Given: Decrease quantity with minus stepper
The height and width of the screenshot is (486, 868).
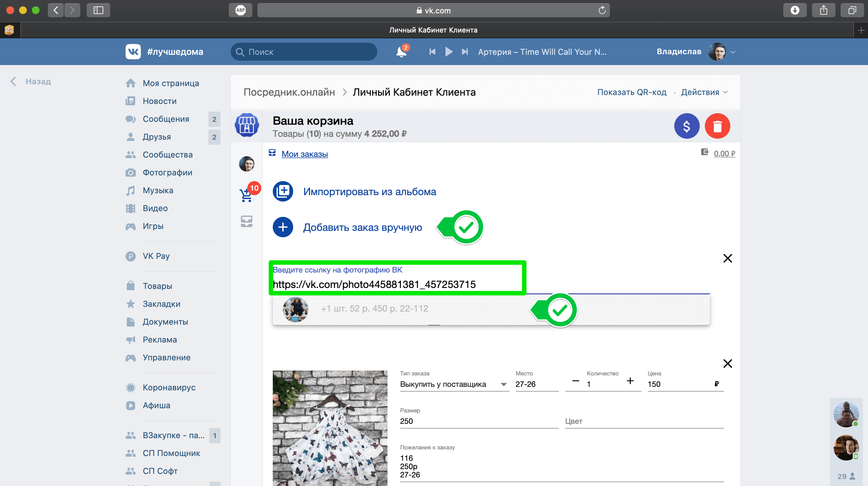Looking at the screenshot, I should 575,381.
